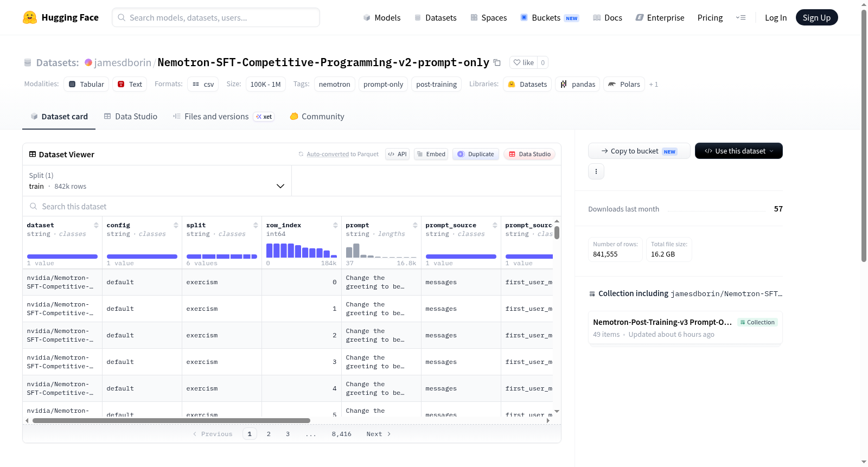This screenshot has height=467, width=868.
Task: Sort the prompt_source column
Action: coord(495,225)
